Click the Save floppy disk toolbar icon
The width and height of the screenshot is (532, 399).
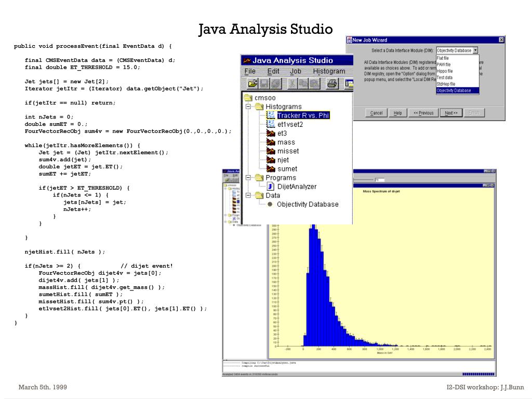(x=264, y=83)
